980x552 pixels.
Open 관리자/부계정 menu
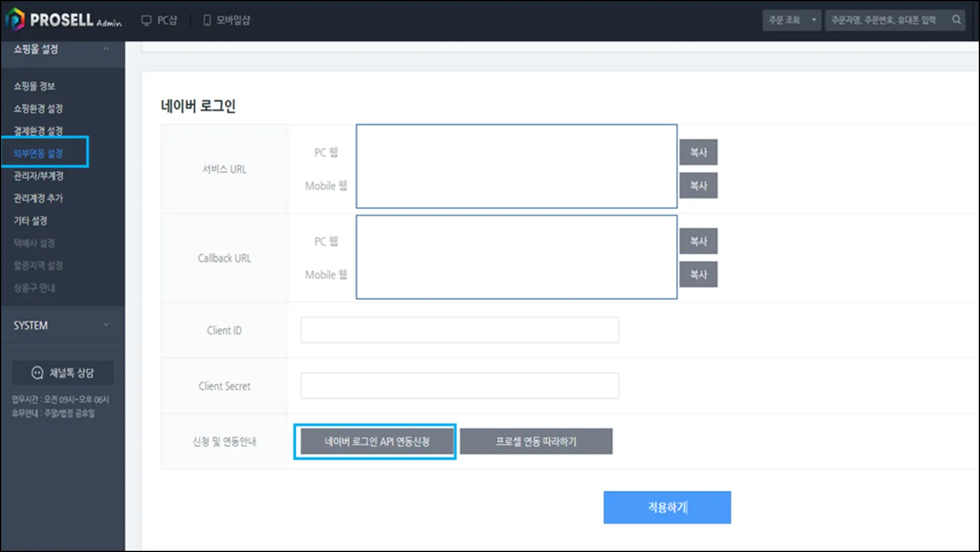click(x=39, y=175)
